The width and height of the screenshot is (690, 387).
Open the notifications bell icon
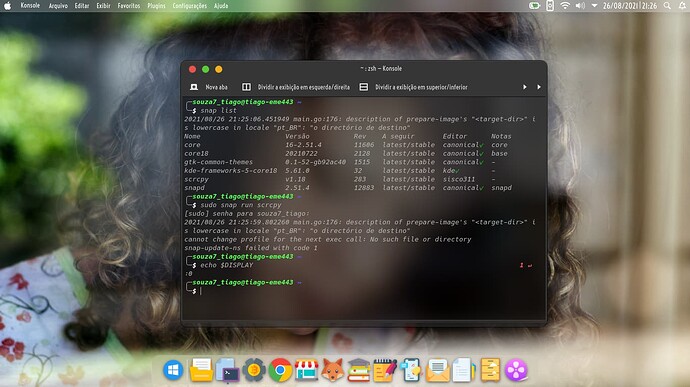tap(682, 6)
